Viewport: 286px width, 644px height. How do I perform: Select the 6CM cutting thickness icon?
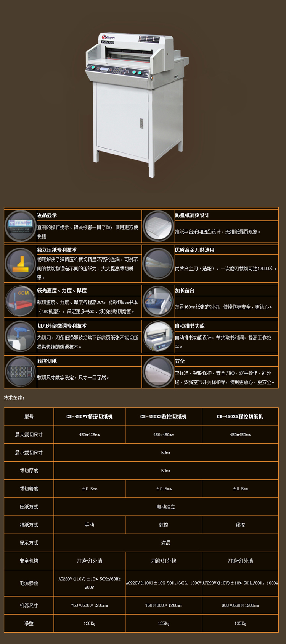tap(21, 301)
